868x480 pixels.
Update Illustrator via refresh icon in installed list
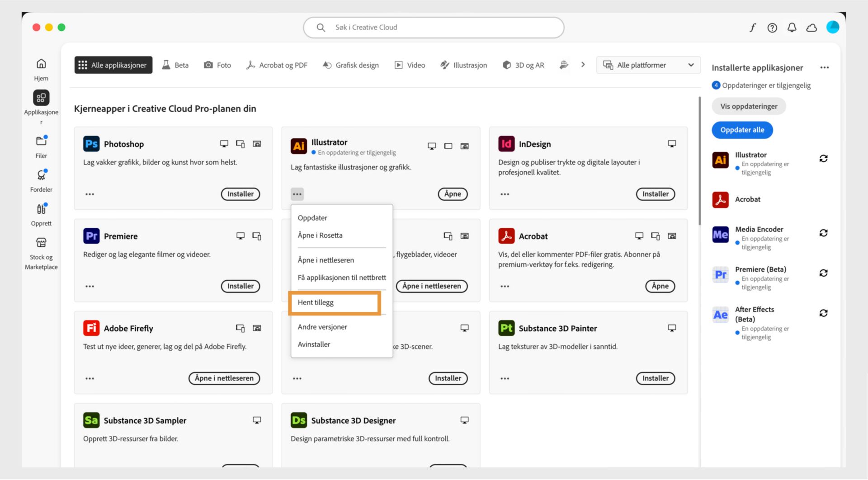[824, 159]
